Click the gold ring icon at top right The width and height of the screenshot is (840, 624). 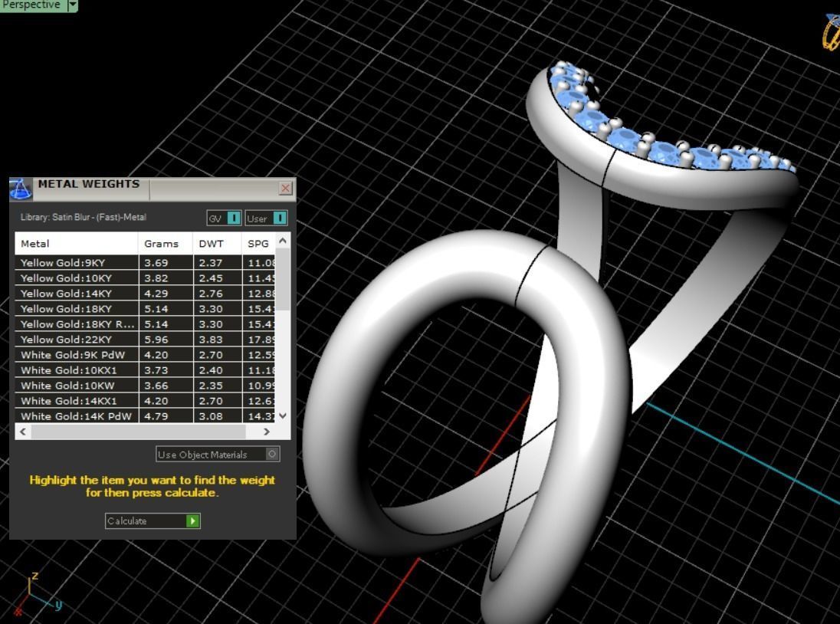(x=832, y=32)
